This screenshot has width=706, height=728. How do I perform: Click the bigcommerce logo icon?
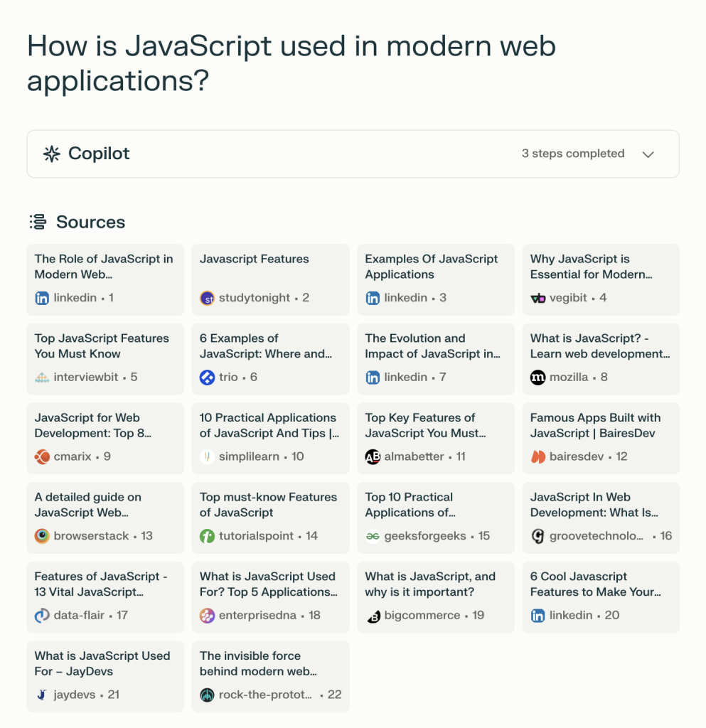click(373, 616)
